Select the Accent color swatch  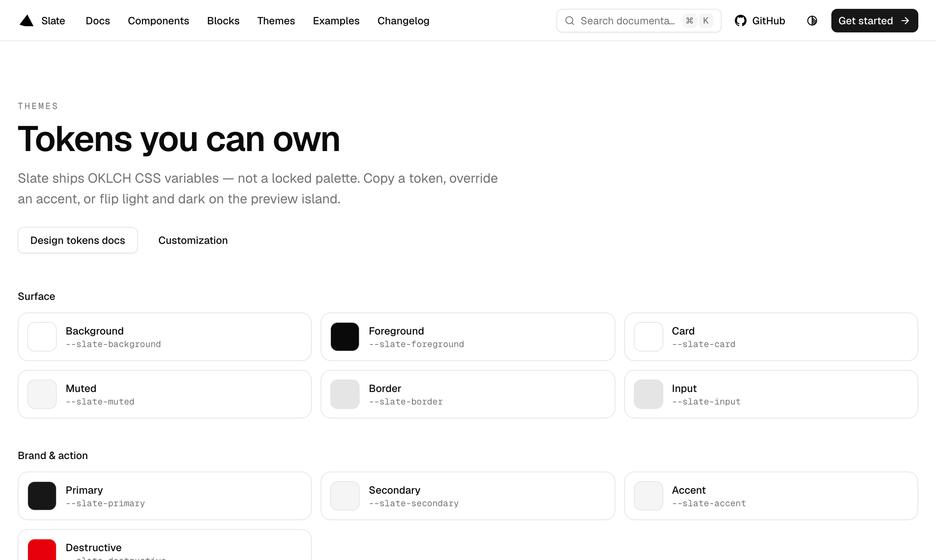tap(648, 496)
